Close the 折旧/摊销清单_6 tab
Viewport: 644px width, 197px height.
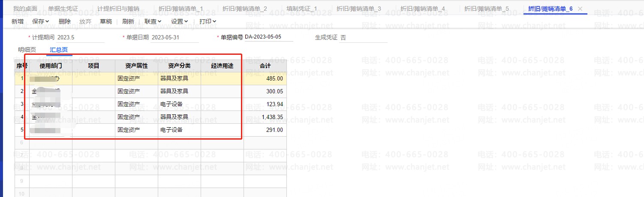(x=580, y=9)
